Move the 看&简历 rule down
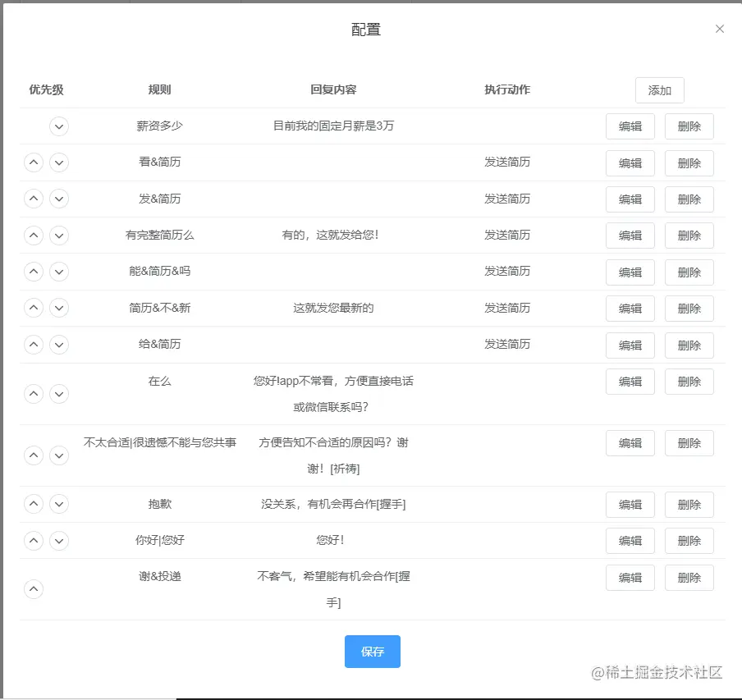 (59, 162)
